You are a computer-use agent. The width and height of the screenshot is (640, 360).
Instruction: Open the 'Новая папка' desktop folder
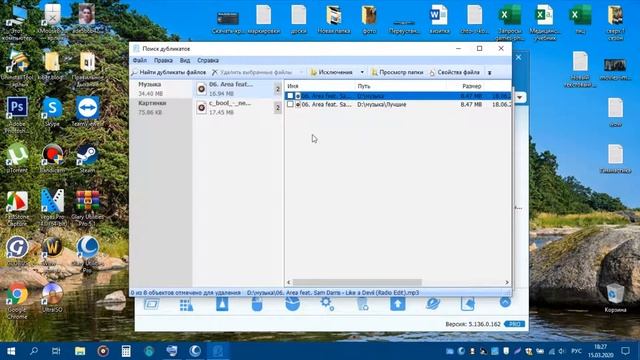pos(334,19)
